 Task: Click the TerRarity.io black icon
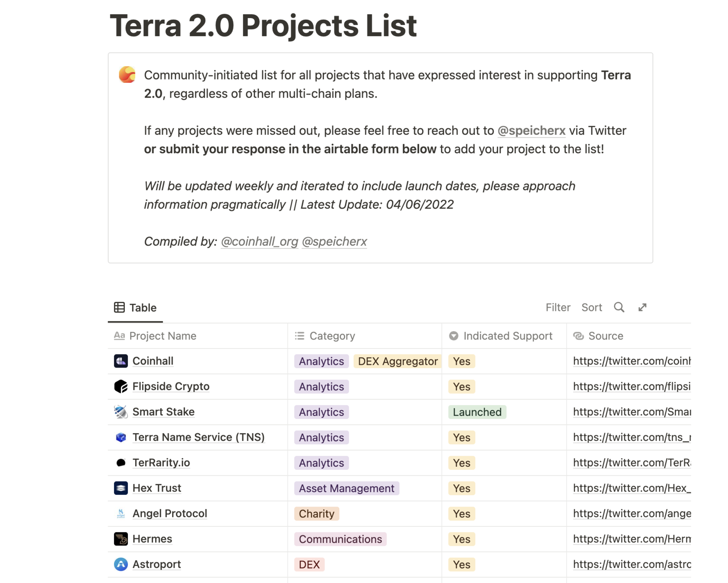(121, 463)
